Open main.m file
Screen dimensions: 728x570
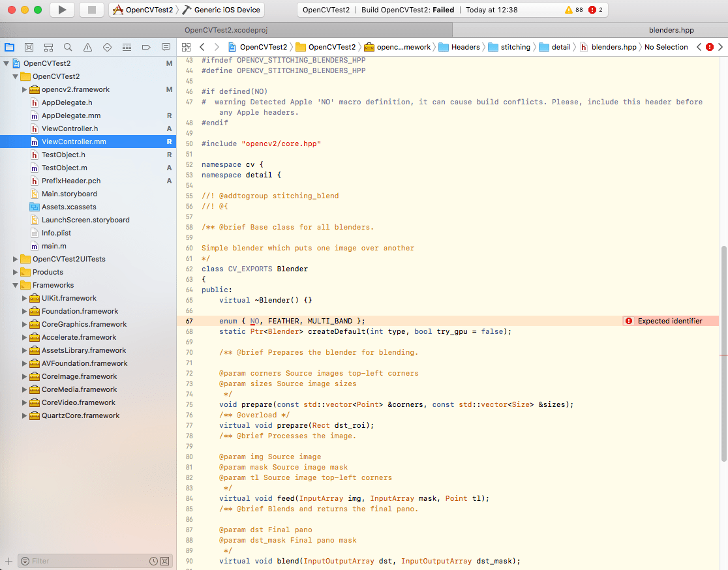[88, 246]
